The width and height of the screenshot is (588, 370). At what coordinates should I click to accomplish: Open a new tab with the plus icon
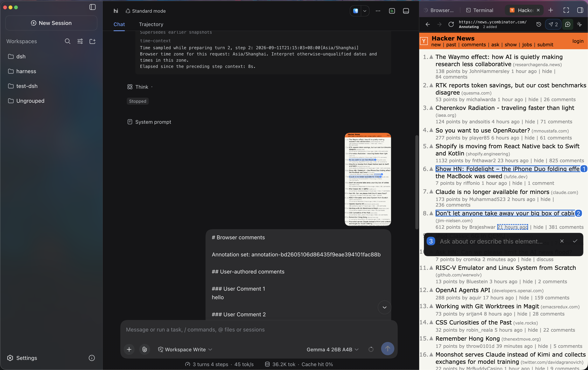click(550, 10)
